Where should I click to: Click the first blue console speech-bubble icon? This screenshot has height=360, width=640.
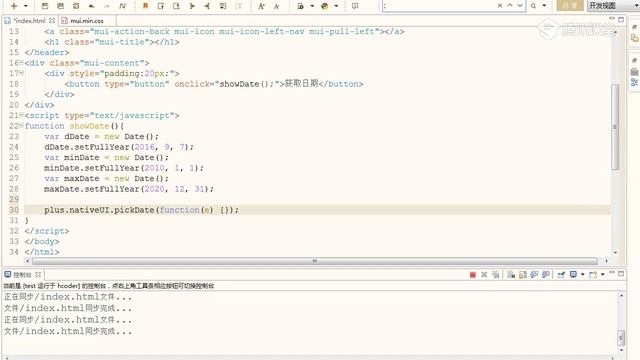click(534, 275)
